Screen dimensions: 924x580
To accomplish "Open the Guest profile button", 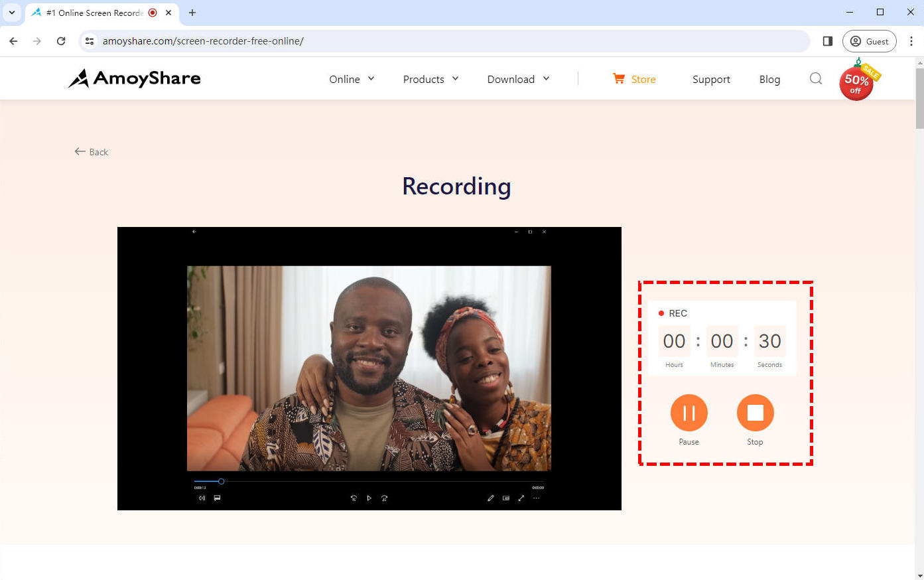I will point(869,41).
